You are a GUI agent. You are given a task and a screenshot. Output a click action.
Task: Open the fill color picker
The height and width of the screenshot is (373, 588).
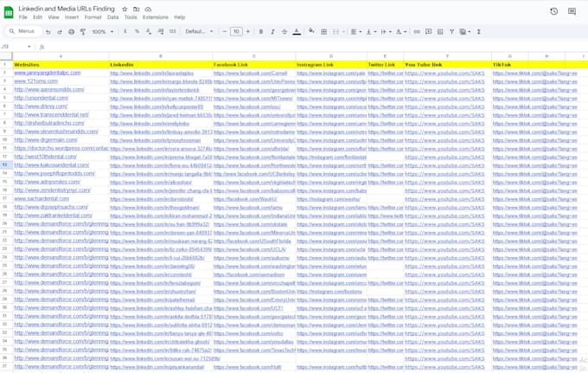(x=311, y=31)
